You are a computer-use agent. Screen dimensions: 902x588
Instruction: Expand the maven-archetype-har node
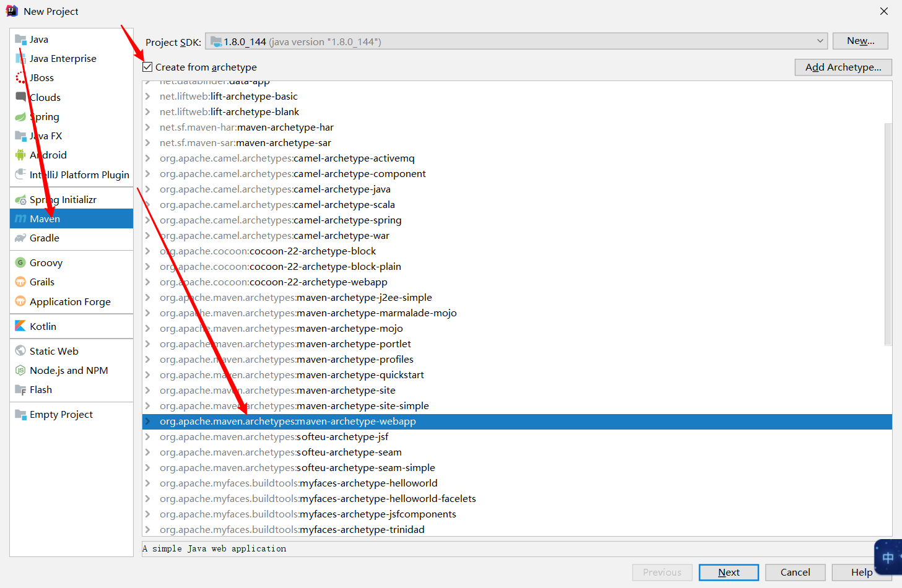coord(147,128)
